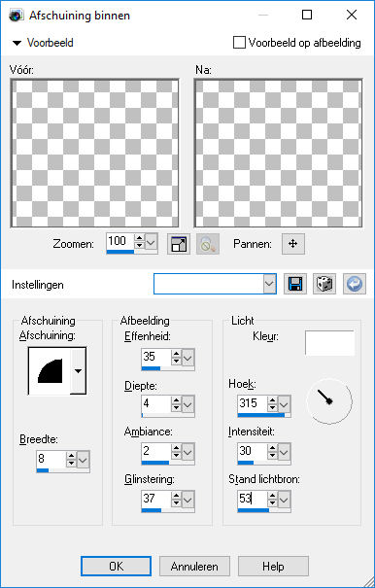The image size is (375, 588).
Task: Click the greyed zoom magnifier icon
Action: (x=207, y=244)
